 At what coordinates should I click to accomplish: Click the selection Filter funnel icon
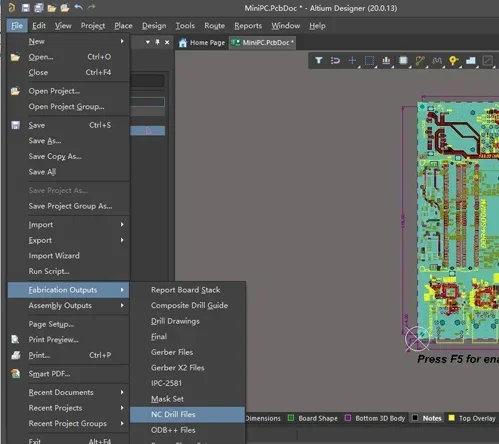pyautogui.click(x=319, y=60)
